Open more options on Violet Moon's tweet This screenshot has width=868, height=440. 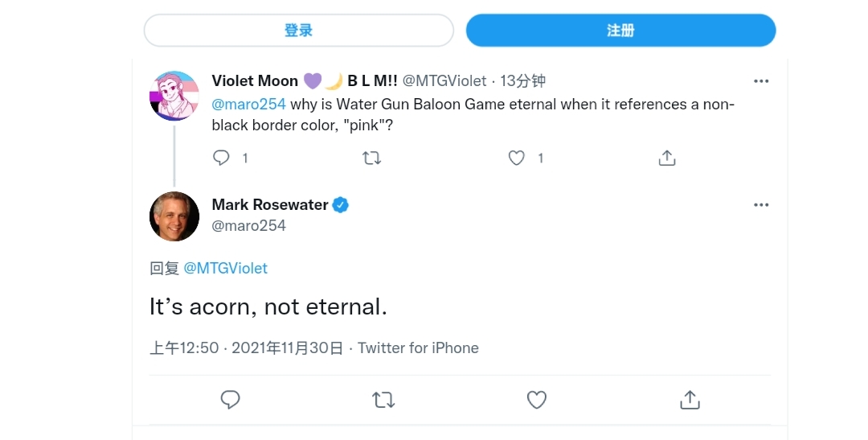tap(760, 81)
